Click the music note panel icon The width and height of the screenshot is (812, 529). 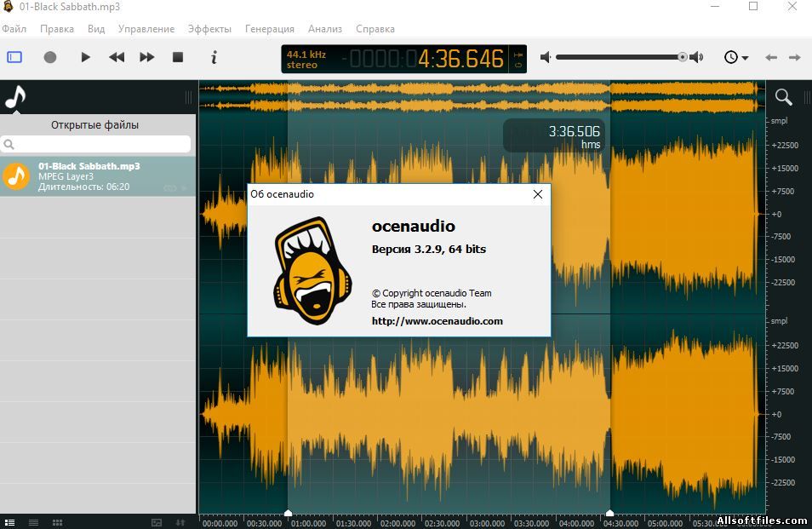click(x=15, y=97)
